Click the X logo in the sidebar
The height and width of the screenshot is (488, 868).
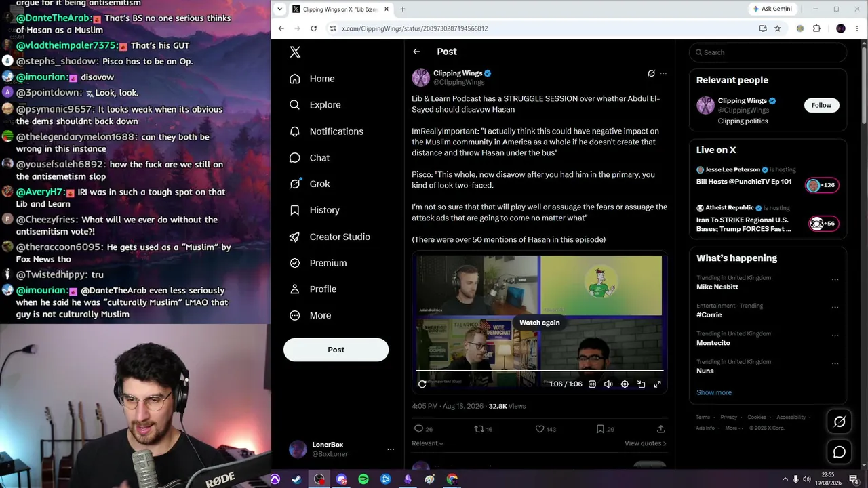295,52
